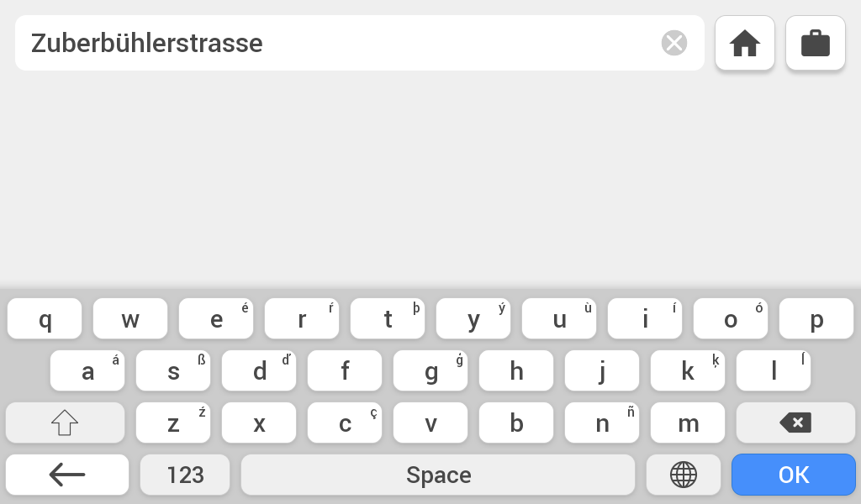Viewport: 861px width, 504px height.
Task: Type the letter q key
Action: [45, 319]
